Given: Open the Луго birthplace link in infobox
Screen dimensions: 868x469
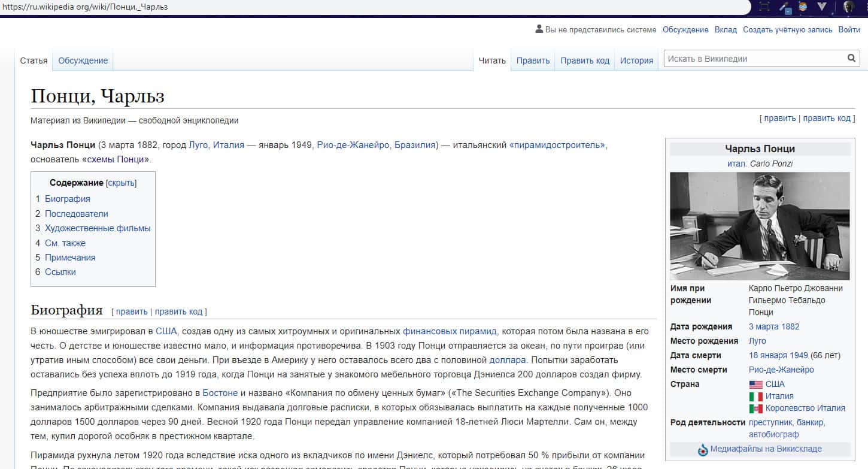Looking at the screenshot, I should coord(757,341).
